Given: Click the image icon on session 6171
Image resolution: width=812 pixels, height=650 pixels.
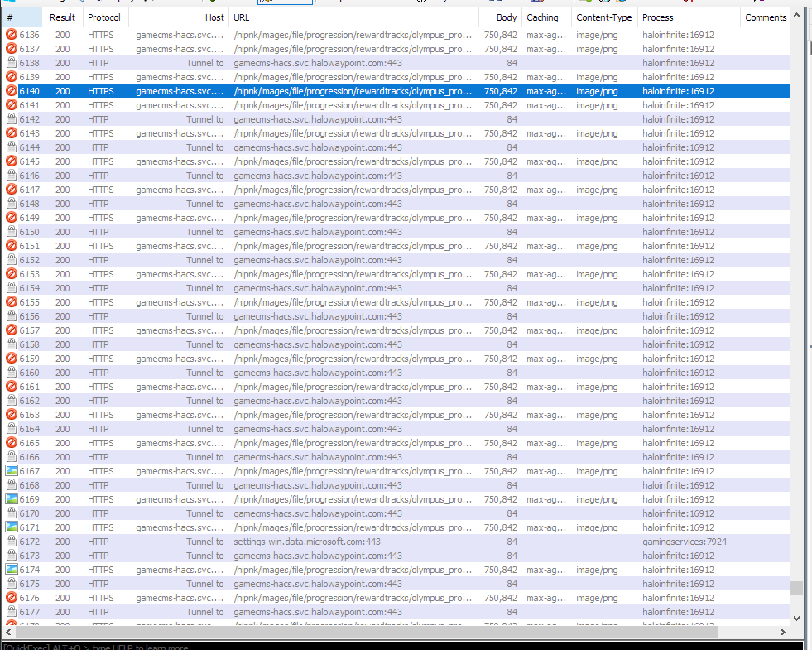Looking at the screenshot, I should coord(12,527).
